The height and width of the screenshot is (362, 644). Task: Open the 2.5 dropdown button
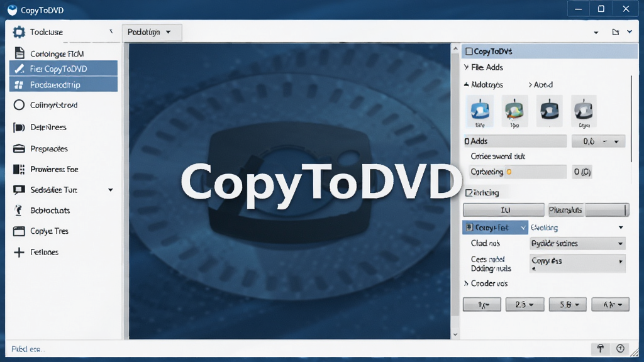tap(525, 305)
